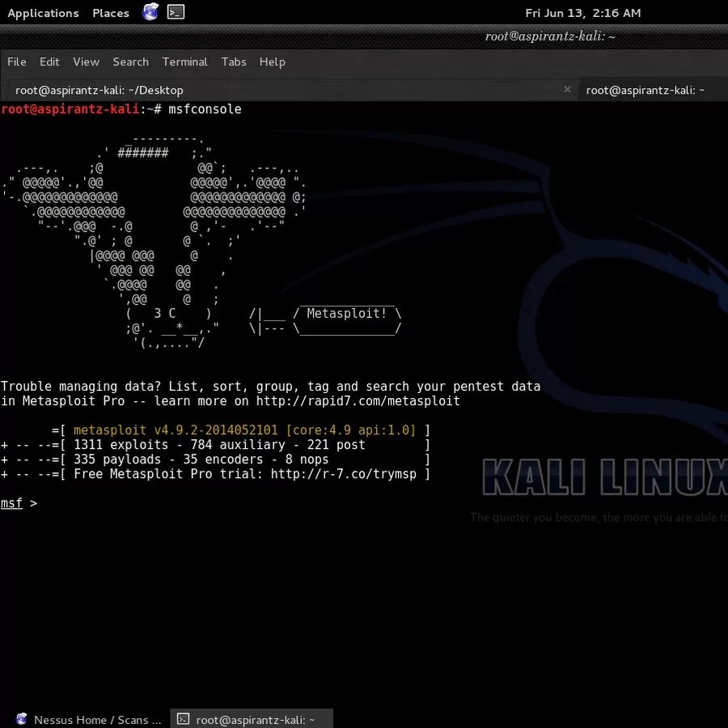Image resolution: width=728 pixels, height=728 pixels.
Task: Open the File menu
Action: pos(17,61)
